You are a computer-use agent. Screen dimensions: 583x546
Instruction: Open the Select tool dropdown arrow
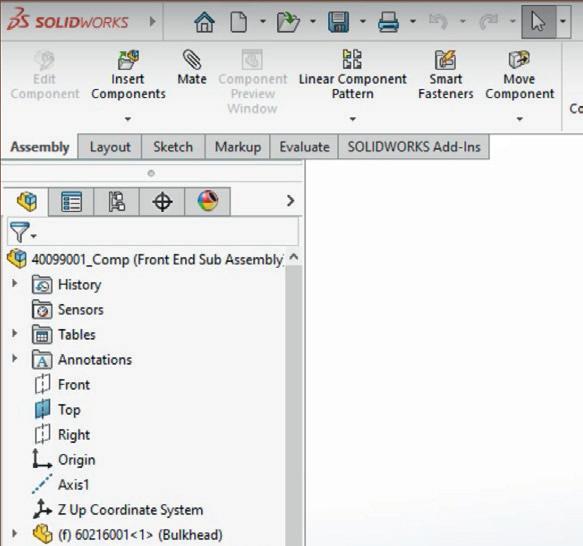(x=563, y=22)
